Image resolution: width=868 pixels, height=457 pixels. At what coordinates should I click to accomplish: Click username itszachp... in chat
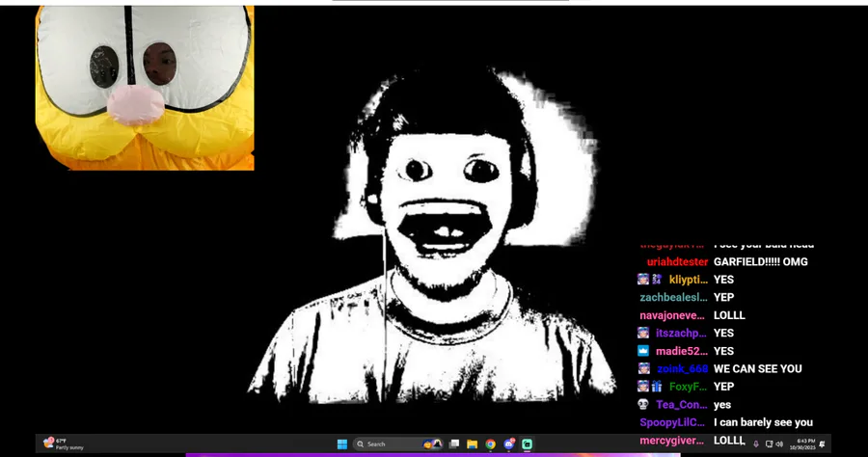tap(681, 333)
